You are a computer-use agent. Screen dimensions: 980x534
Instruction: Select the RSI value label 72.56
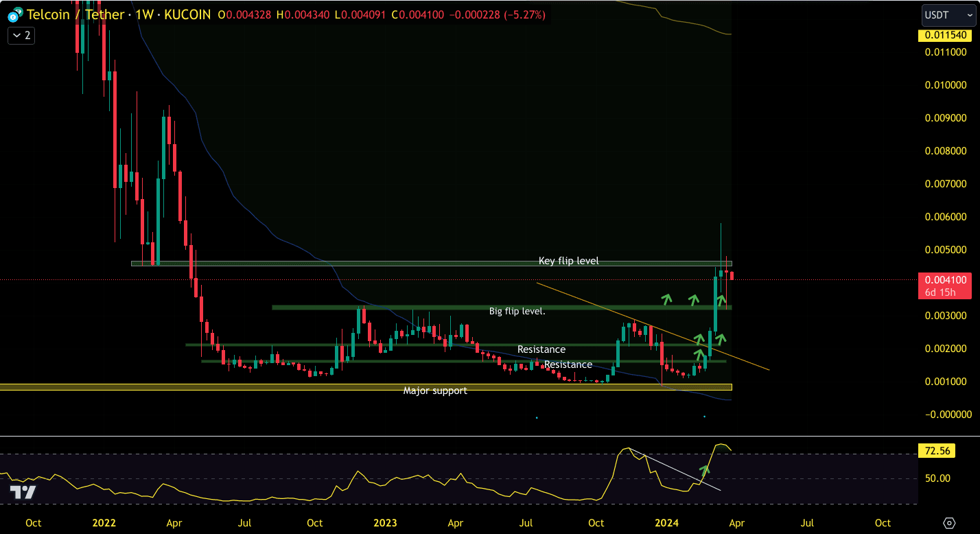(x=938, y=451)
